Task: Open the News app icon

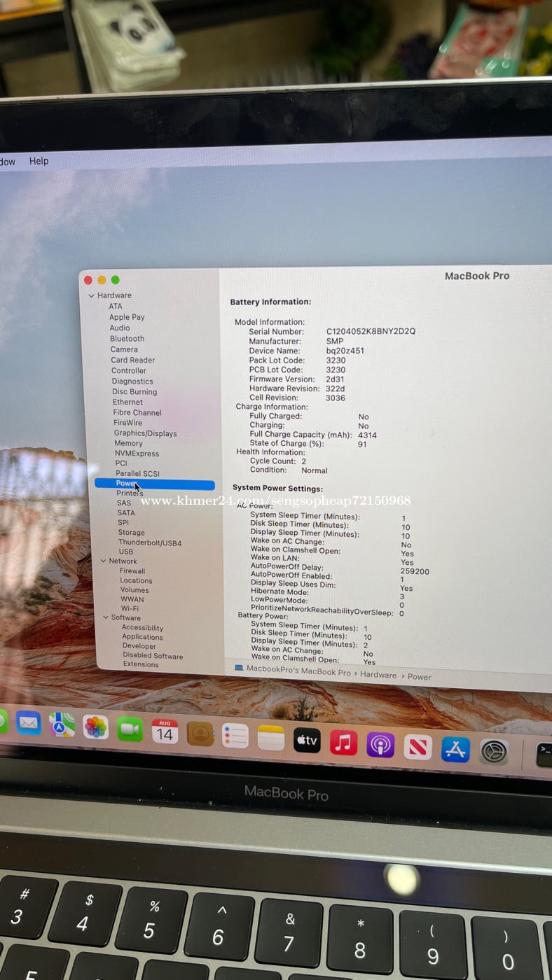Action: 418,747
